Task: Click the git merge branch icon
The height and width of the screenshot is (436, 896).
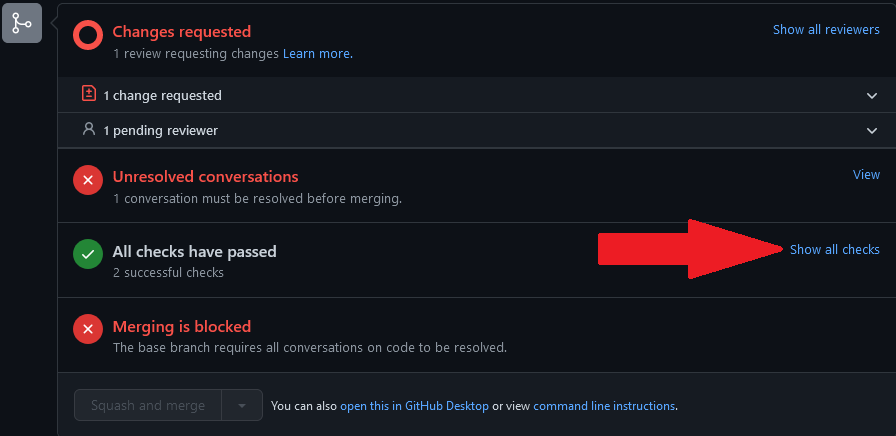Action: pos(22,22)
